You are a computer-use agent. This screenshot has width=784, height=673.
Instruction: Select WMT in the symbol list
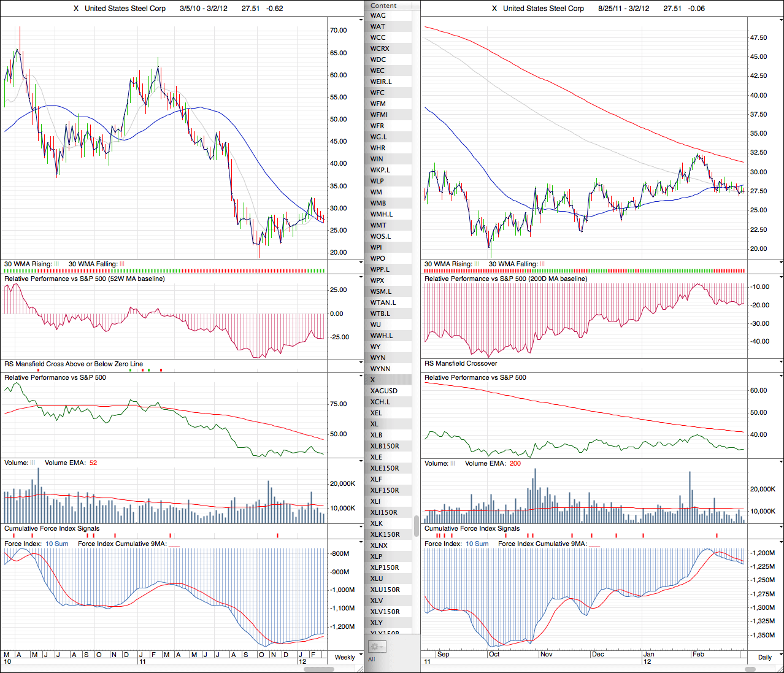[379, 225]
